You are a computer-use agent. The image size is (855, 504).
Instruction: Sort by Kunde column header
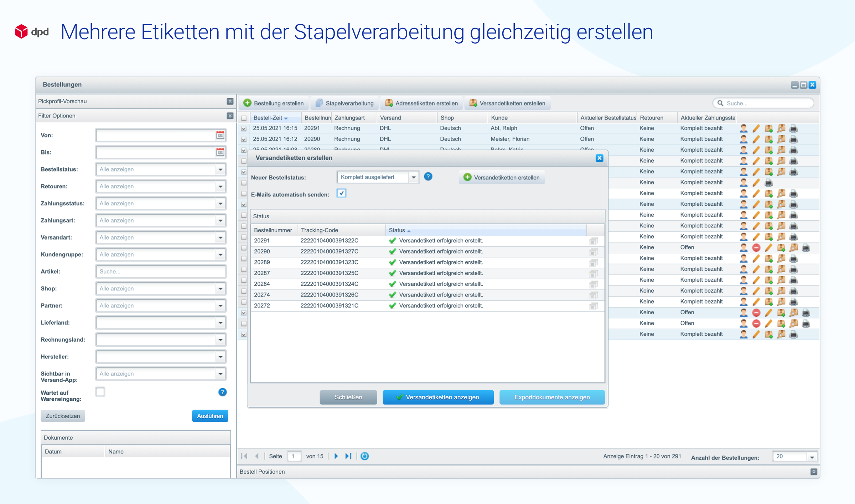pos(532,118)
